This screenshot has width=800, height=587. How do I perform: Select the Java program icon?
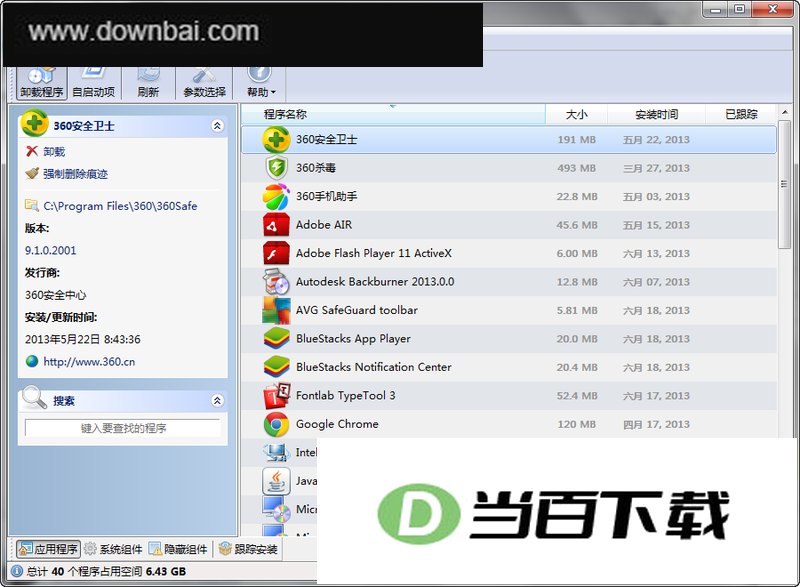(x=276, y=481)
